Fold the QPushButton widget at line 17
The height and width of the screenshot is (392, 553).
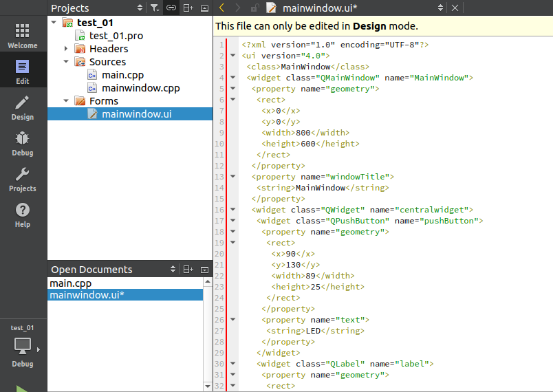tap(232, 220)
